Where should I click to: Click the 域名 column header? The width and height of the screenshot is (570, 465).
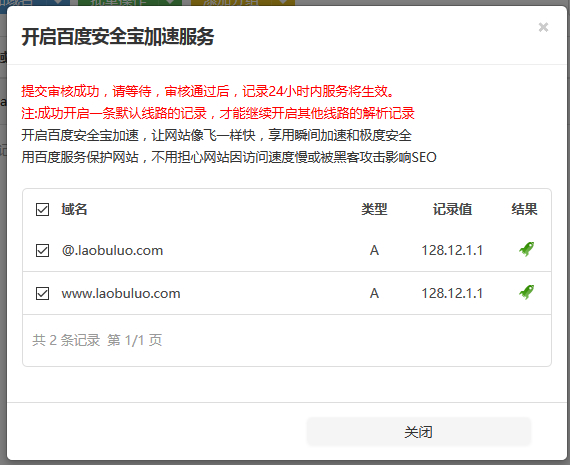(74, 209)
